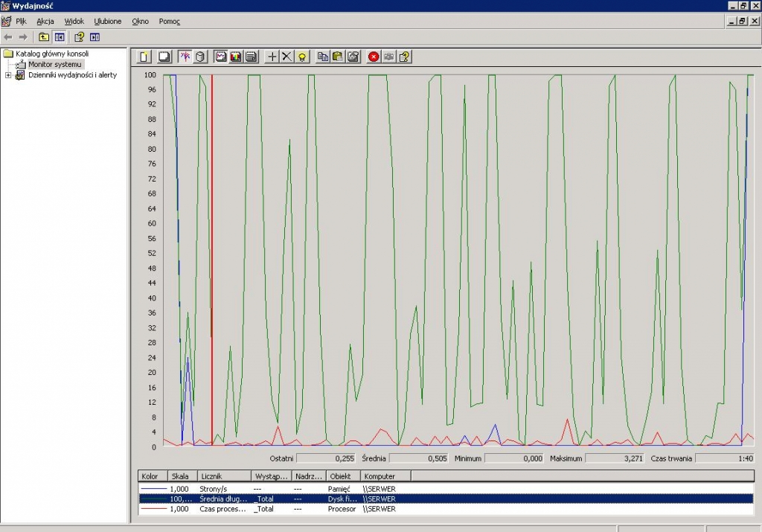762x532 pixels.
Task: Click the Licznik column header
Action: [224, 476]
